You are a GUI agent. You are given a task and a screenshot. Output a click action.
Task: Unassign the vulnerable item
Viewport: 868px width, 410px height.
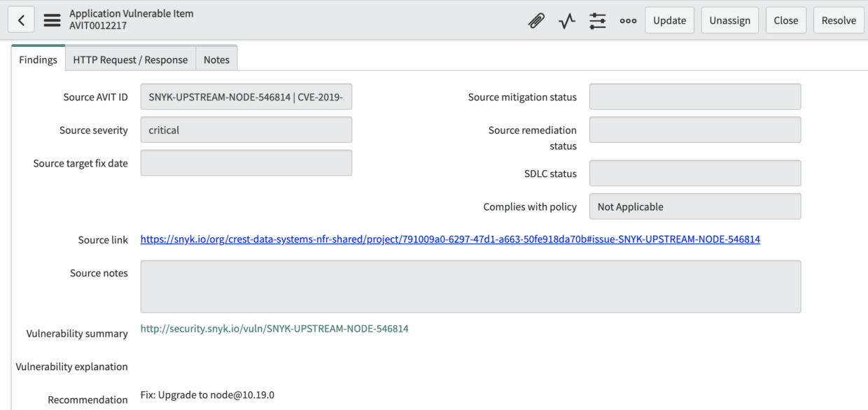click(729, 20)
